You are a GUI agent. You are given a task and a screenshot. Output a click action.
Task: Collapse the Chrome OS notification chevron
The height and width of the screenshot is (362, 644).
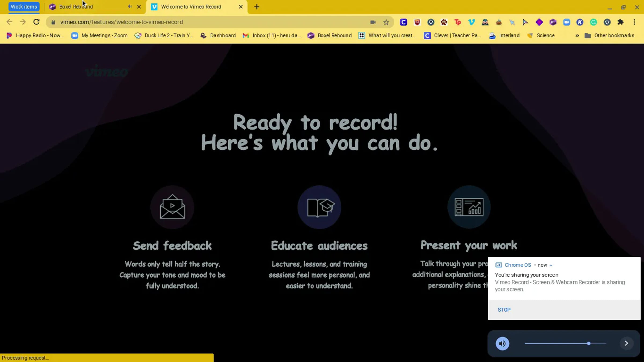(x=551, y=265)
